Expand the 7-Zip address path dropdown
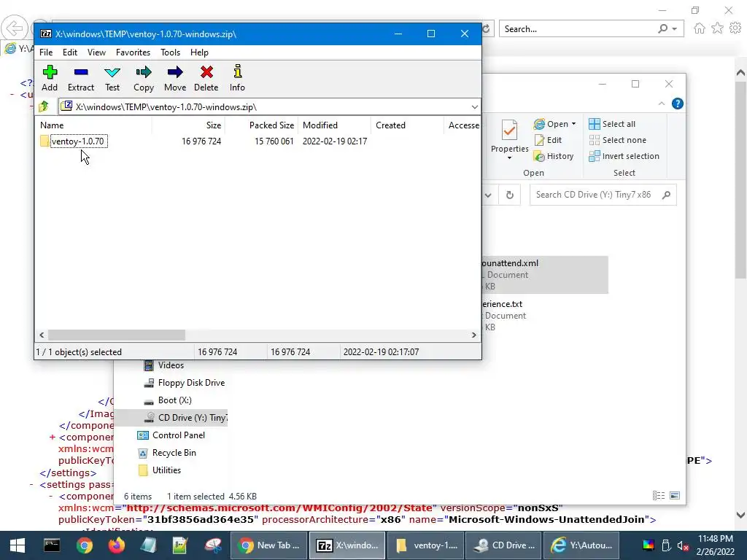This screenshot has width=747, height=560. tap(474, 107)
